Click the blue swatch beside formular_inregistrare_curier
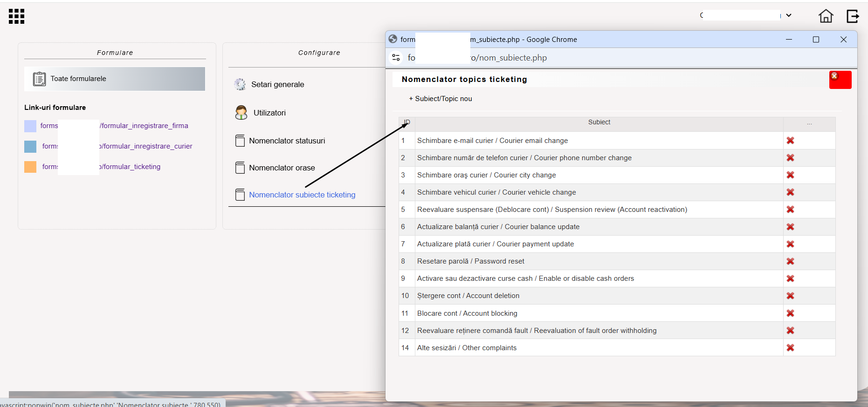This screenshot has width=868, height=407. 30,147
